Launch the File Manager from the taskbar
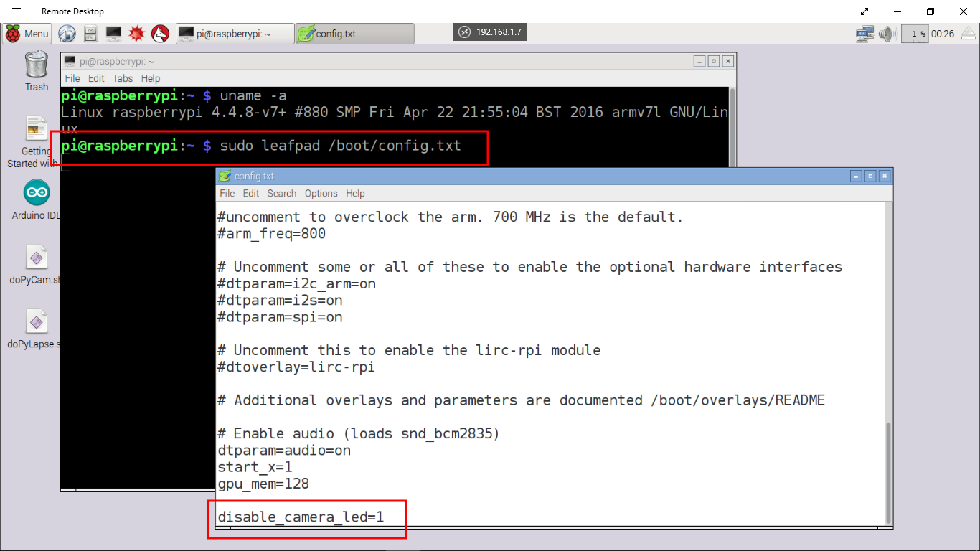This screenshot has height=551, width=980. coord(90,33)
